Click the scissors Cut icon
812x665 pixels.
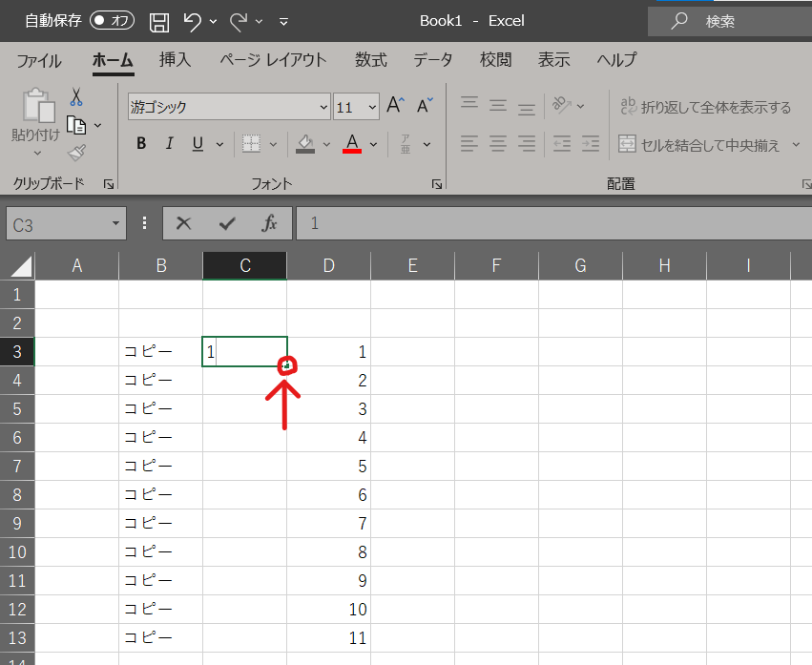click(76, 97)
